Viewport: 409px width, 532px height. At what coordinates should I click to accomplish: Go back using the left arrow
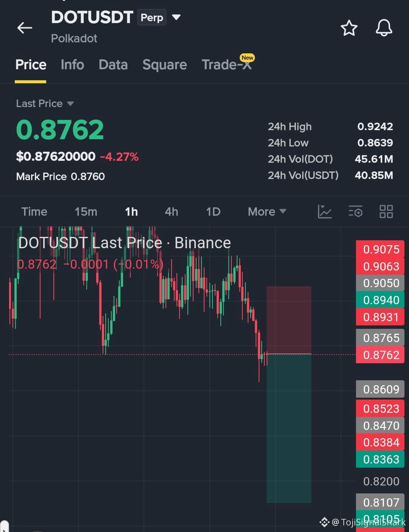click(x=25, y=28)
